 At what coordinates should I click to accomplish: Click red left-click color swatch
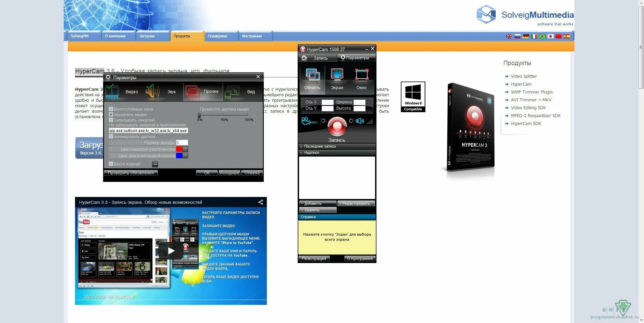(179, 149)
